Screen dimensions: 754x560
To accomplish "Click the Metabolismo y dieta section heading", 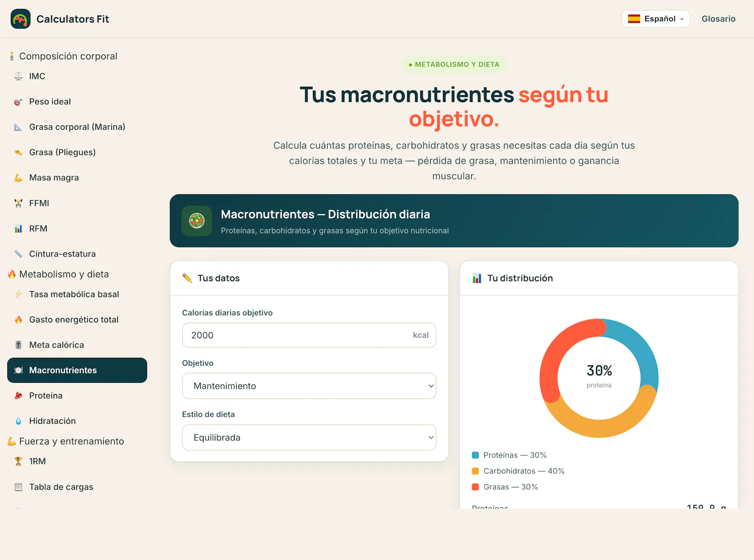I will coord(64,274).
